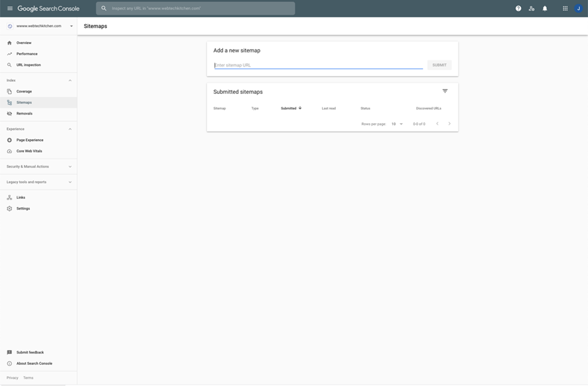Open the Help question mark icon

click(x=517, y=7)
